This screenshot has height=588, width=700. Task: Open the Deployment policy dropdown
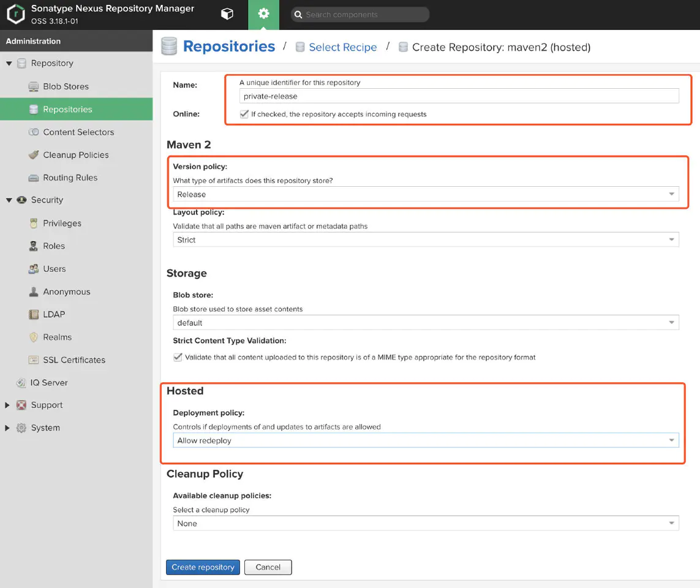426,440
